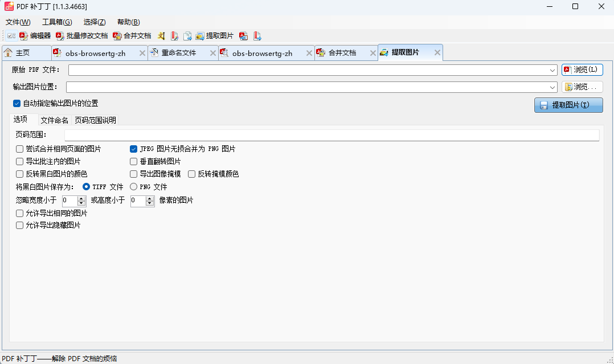Open the 编辑器 editor tool in toolbar

coord(35,36)
